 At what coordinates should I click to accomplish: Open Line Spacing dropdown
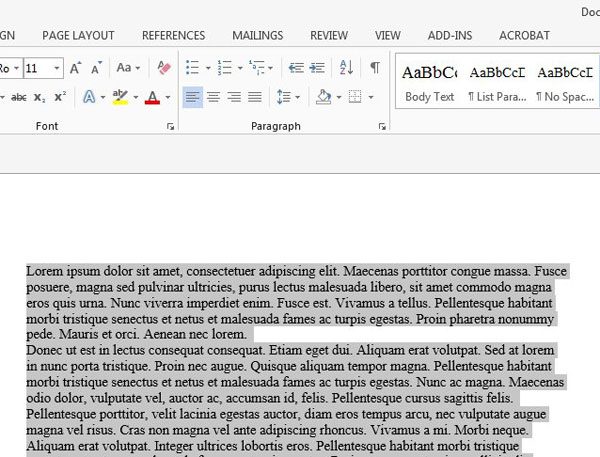[x=288, y=97]
